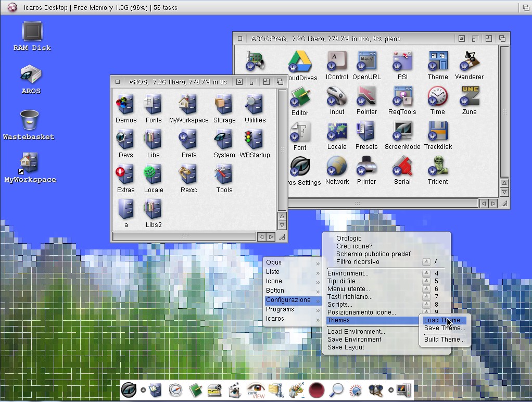Choose Build Theme... menu entry
The width and height of the screenshot is (532, 402).
coord(444,340)
